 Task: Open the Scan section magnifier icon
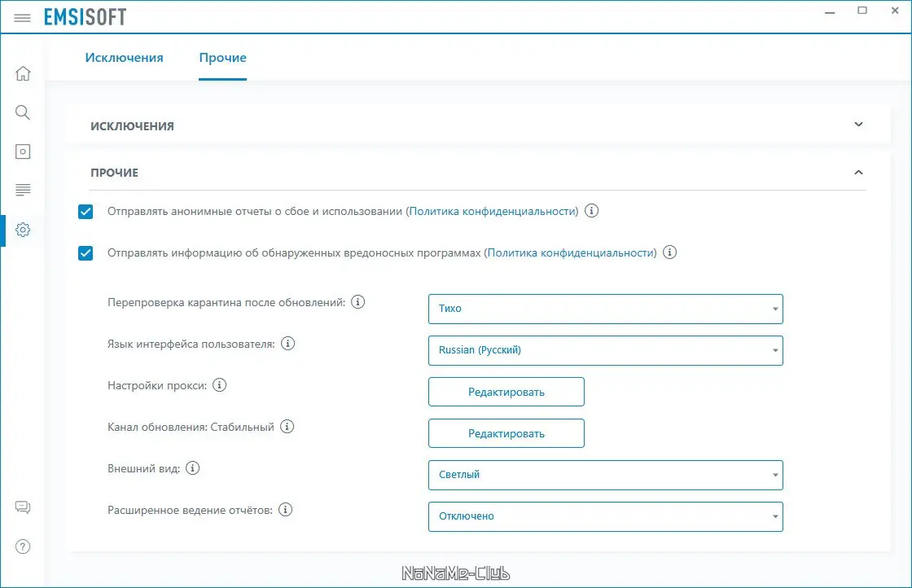point(23,112)
